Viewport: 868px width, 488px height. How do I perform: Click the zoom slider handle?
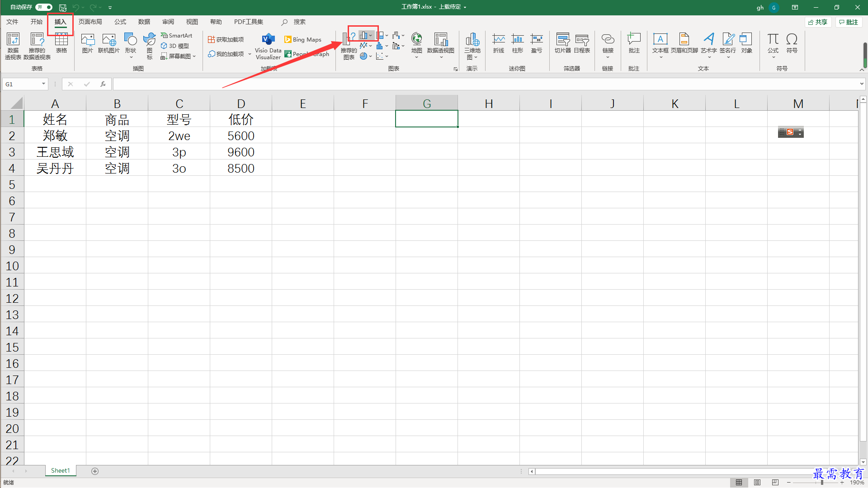[822, 483]
